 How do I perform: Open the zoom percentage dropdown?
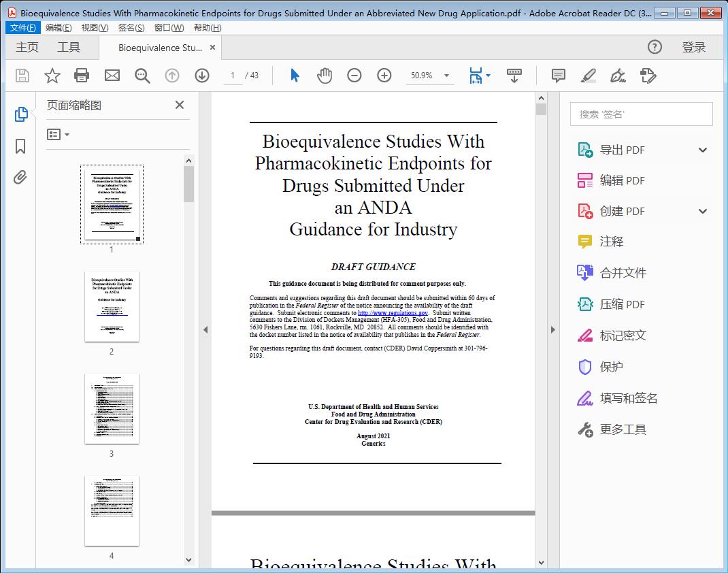pos(446,76)
